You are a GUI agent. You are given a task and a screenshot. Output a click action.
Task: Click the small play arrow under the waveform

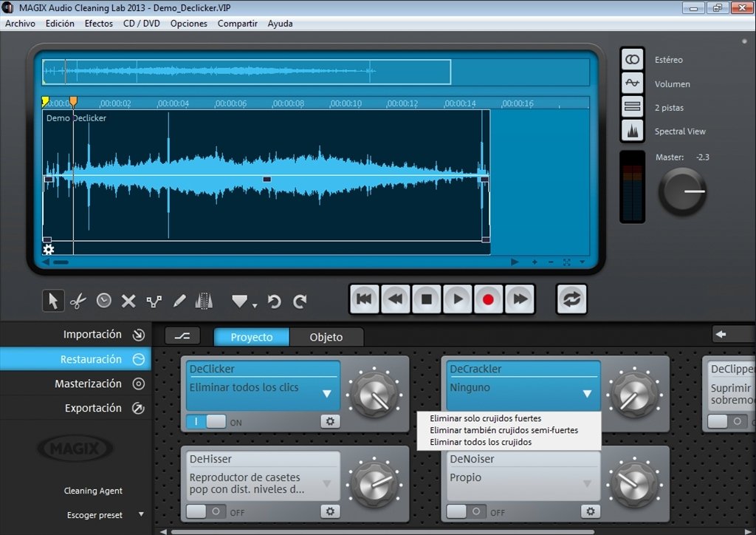coord(515,262)
